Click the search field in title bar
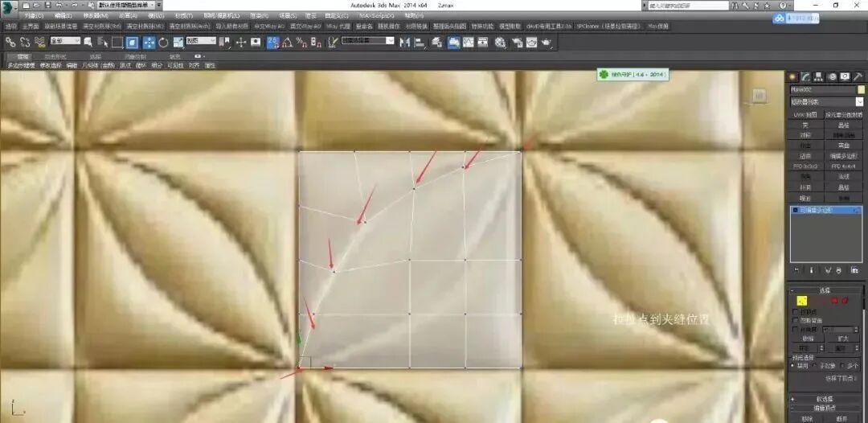The height and width of the screenshot is (423, 868). click(688, 5)
